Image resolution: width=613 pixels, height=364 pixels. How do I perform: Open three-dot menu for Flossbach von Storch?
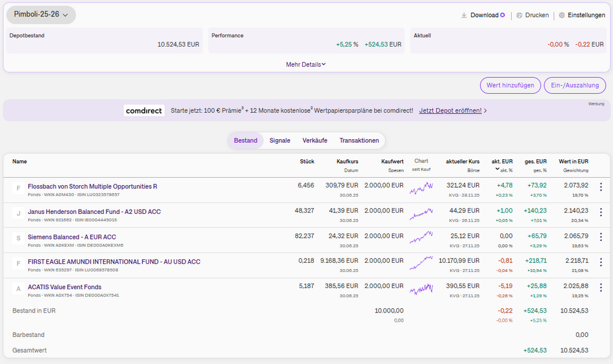coord(601,187)
